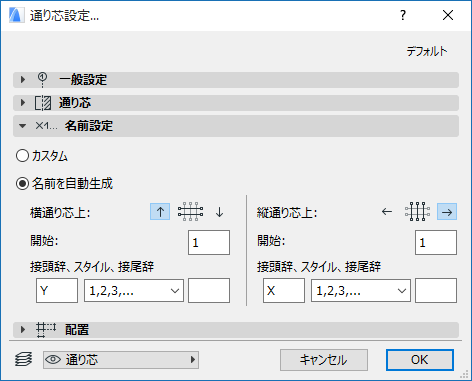Click the ArchiCAD icon in title bar

tap(16, 15)
